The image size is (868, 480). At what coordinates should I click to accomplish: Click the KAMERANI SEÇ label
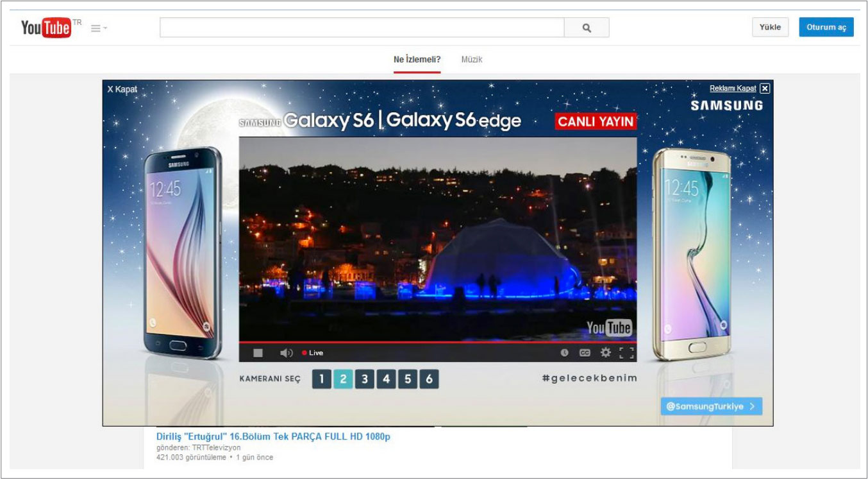(270, 379)
